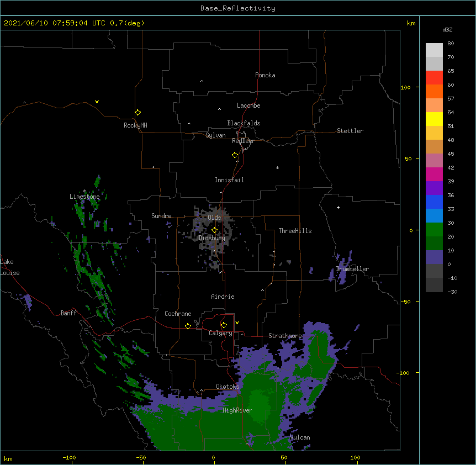This screenshot has height=465, width=476.
Task: Click the Banff label
Action: tap(68, 313)
